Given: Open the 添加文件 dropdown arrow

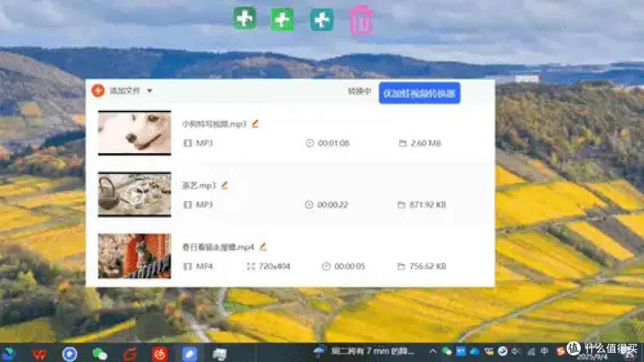Looking at the screenshot, I should click(x=150, y=91).
